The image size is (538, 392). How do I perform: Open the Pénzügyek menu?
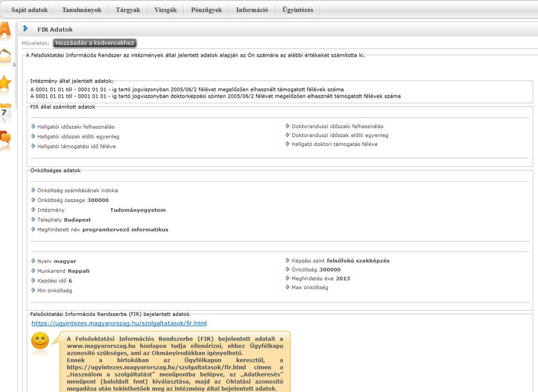[206, 10]
